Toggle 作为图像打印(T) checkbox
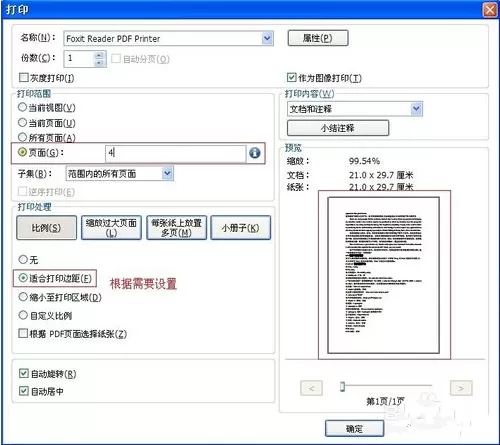500x445 pixels. tap(291, 78)
